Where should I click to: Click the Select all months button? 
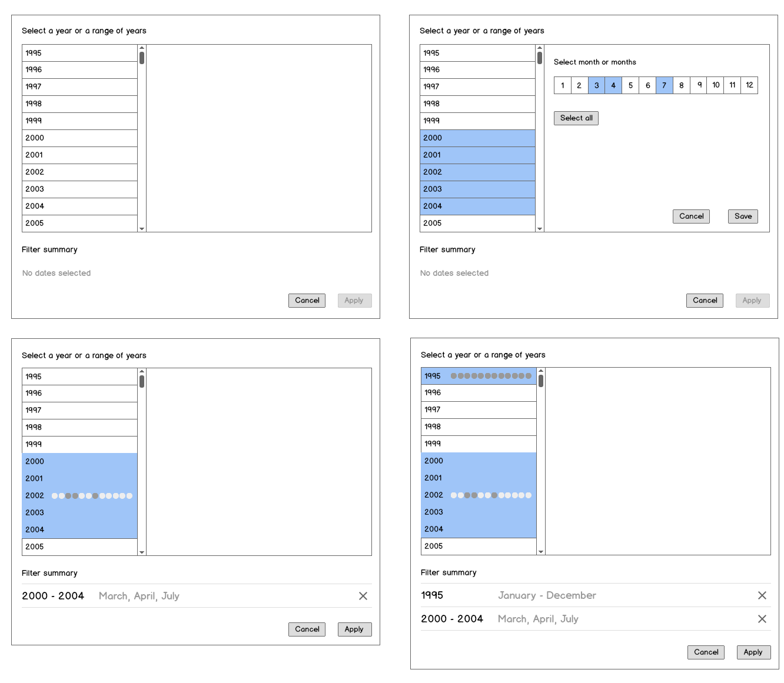point(576,118)
